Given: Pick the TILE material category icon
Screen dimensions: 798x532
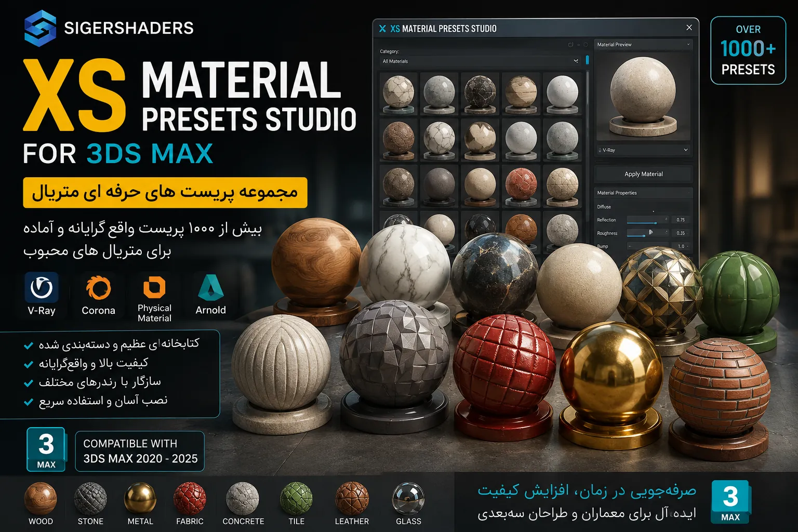Looking at the screenshot, I should tap(296, 499).
